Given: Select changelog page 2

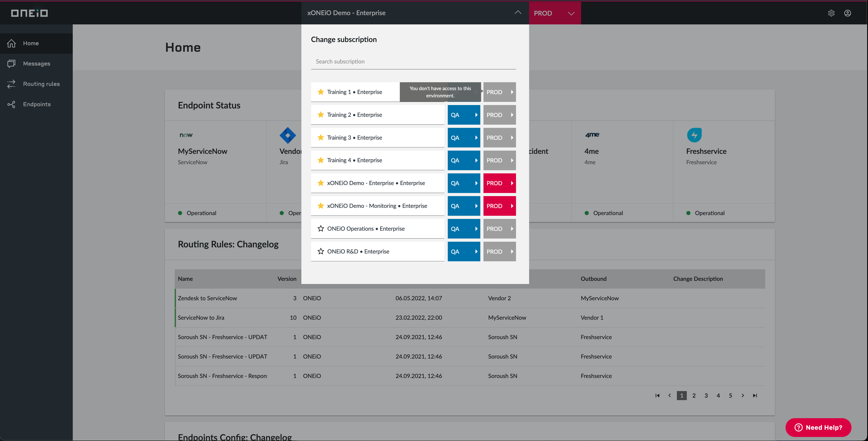Looking at the screenshot, I should 694,396.
